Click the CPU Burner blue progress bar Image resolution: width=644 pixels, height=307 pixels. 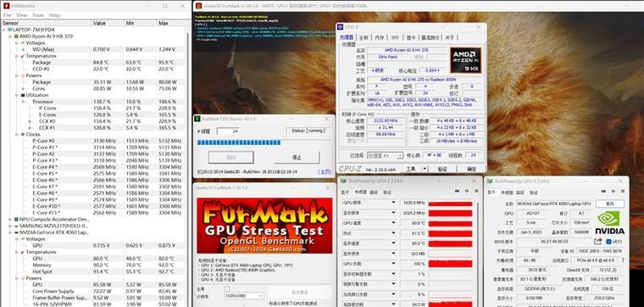pos(239,142)
